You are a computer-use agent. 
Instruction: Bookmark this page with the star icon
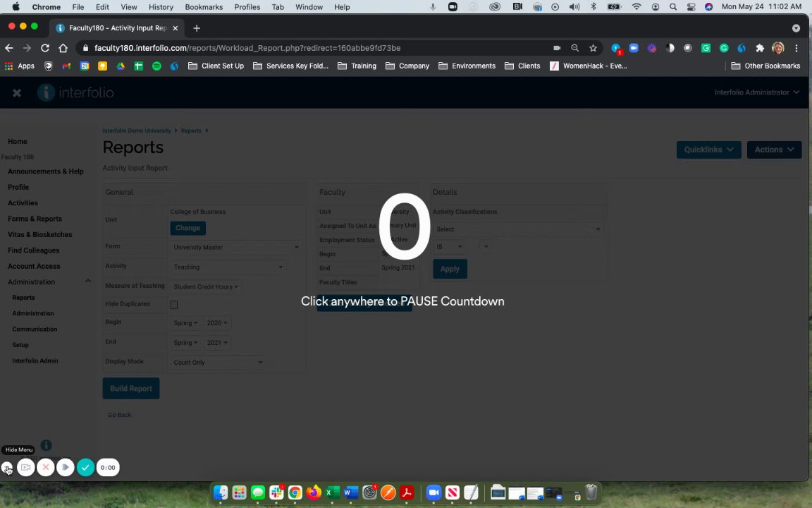click(x=593, y=48)
